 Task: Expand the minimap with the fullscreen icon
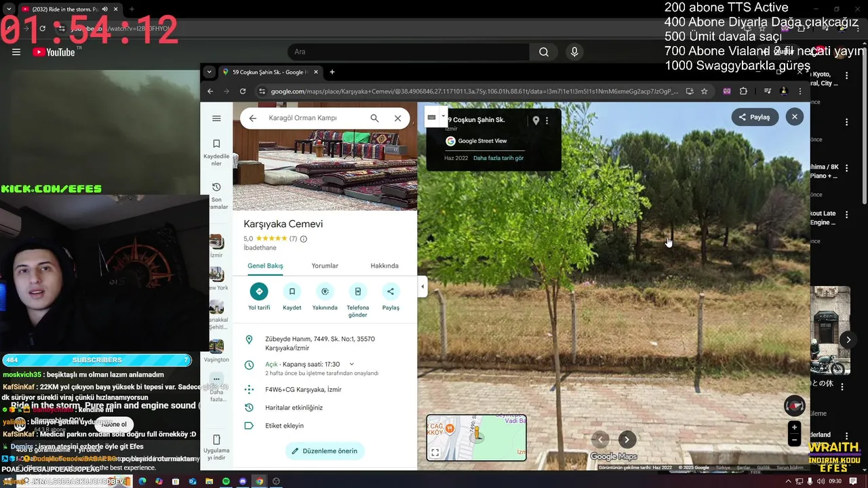[435, 452]
